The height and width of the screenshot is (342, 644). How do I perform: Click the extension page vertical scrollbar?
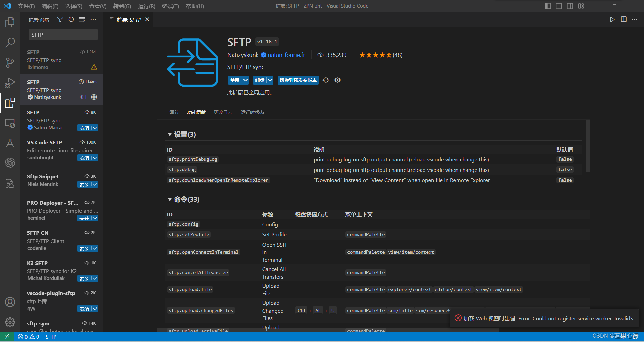(x=588, y=145)
